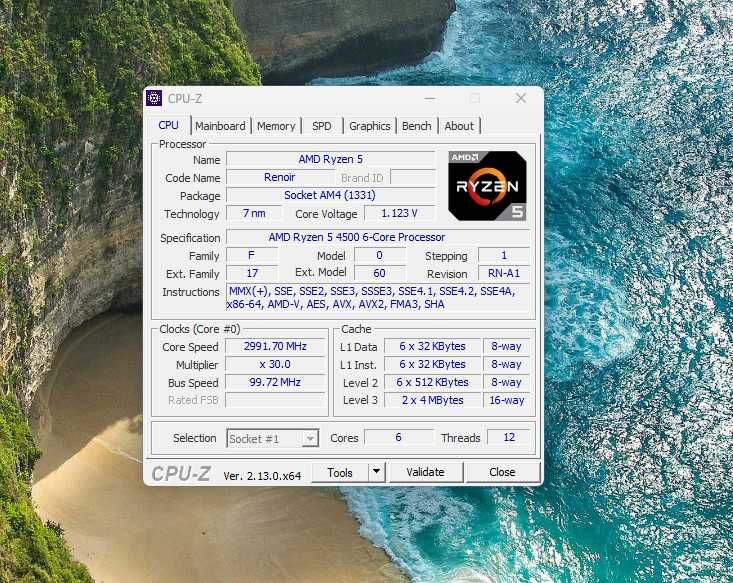This screenshot has width=733, height=583.
Task: Click the empty Rated FSB field
Action: pos(275,400)
